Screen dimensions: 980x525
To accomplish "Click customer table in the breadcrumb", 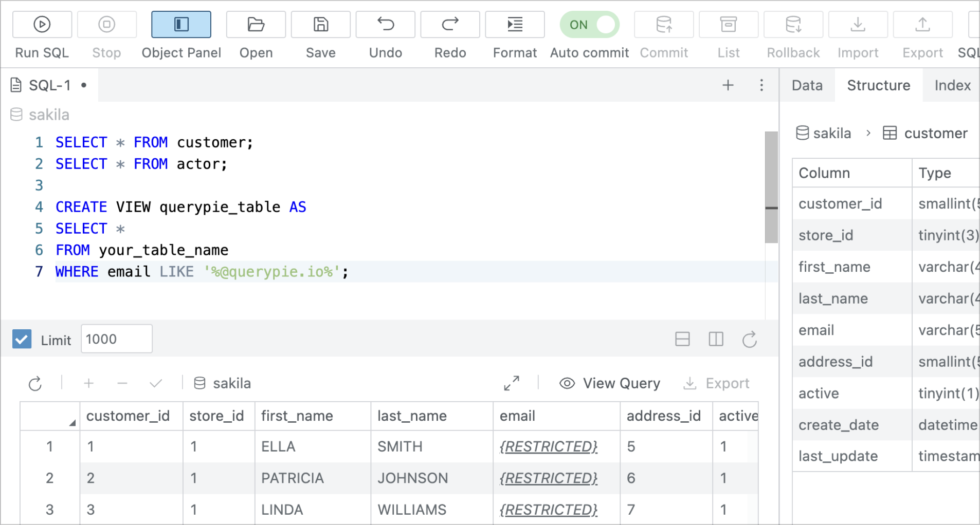I will (x=925, y=133).
